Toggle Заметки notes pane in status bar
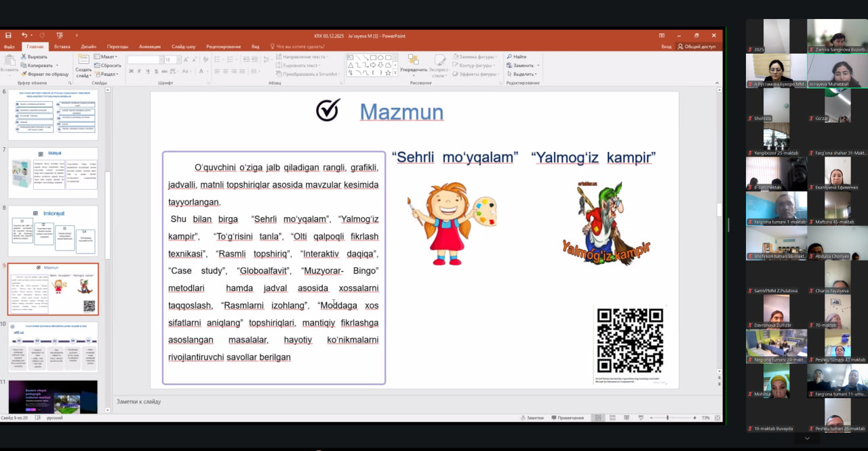868x451 pixels. (x=532, y=418)
